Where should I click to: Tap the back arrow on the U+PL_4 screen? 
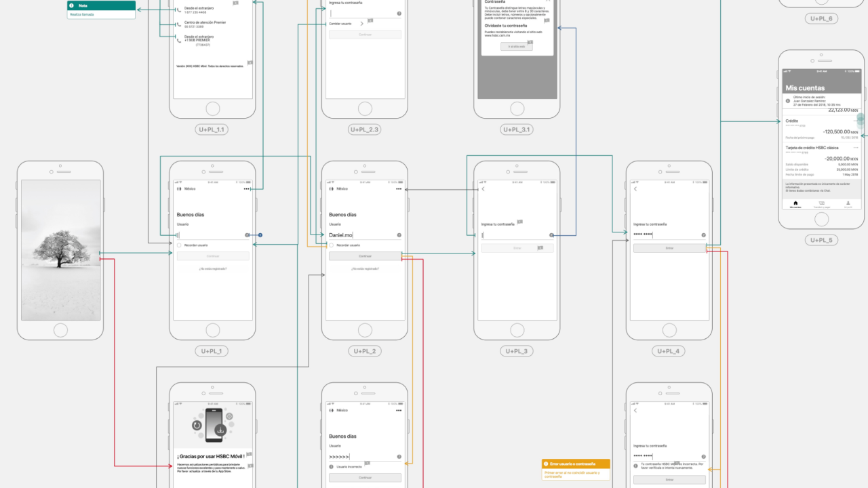click(635, 189)
